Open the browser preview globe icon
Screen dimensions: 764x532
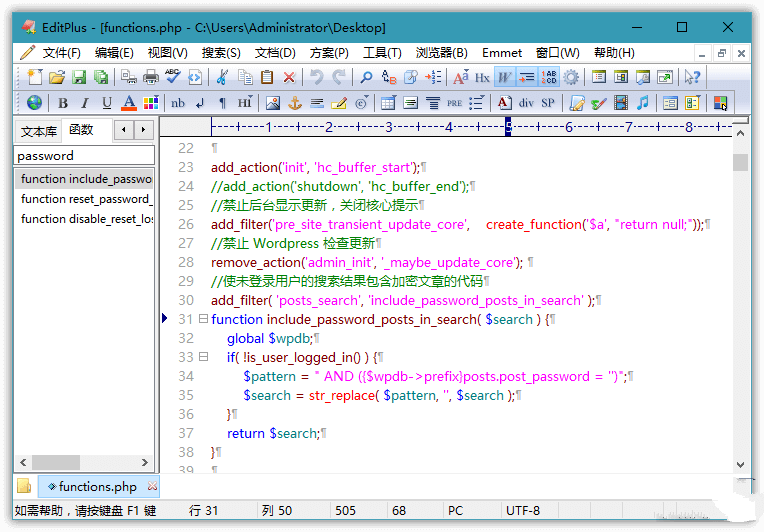34,103
